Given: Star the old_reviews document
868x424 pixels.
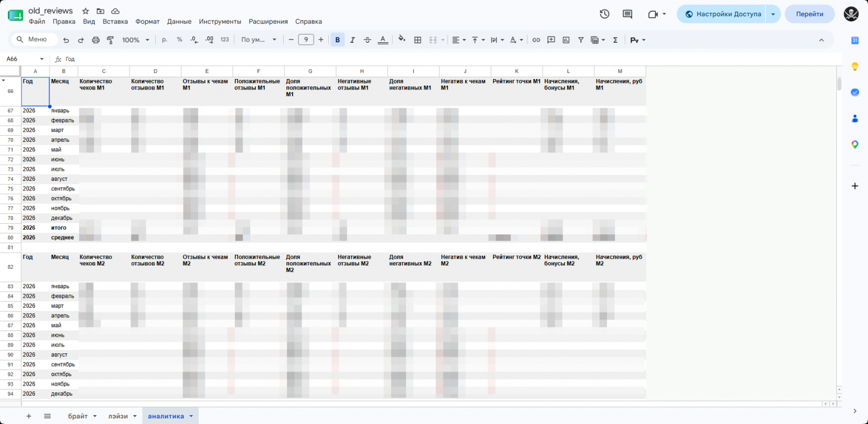Looking at the screenshot, I should click(86, 11).
